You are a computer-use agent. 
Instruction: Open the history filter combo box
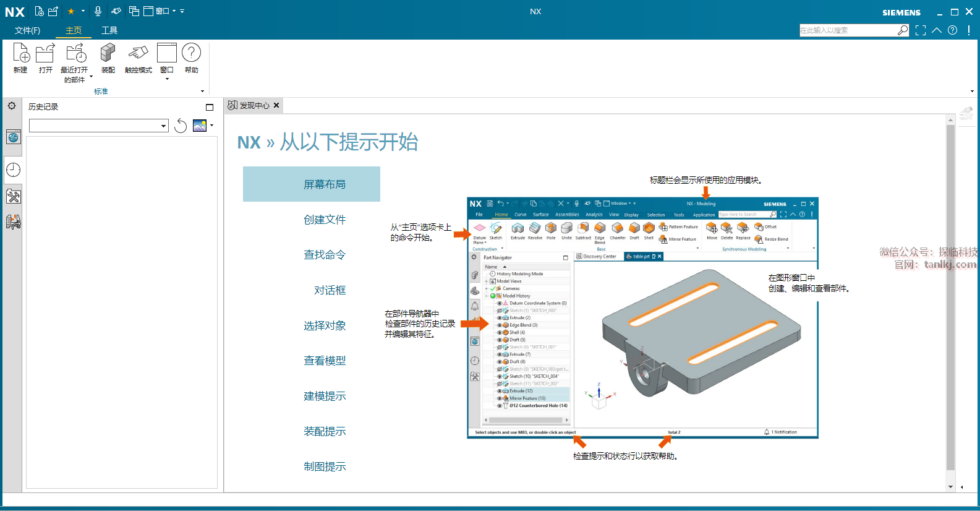[99, 126]
